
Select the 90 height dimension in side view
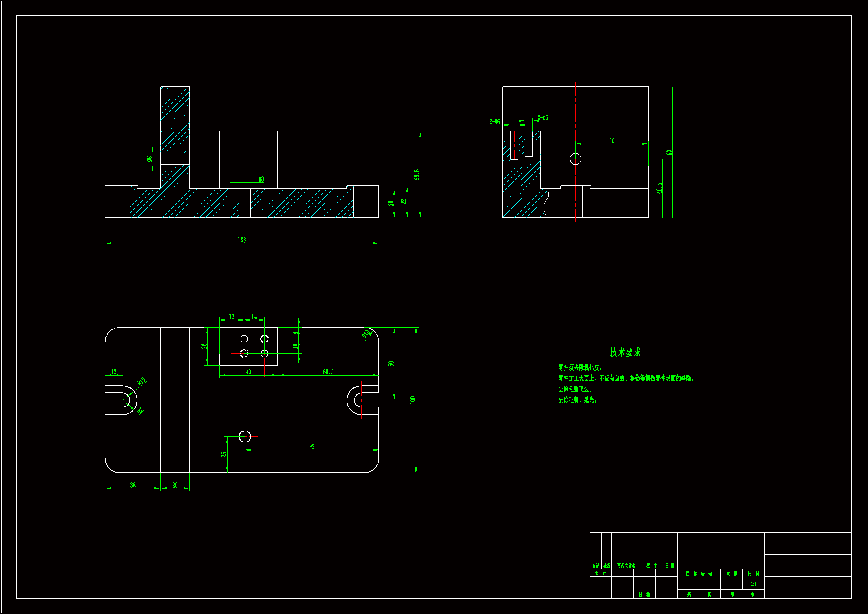tap(669, 152)
